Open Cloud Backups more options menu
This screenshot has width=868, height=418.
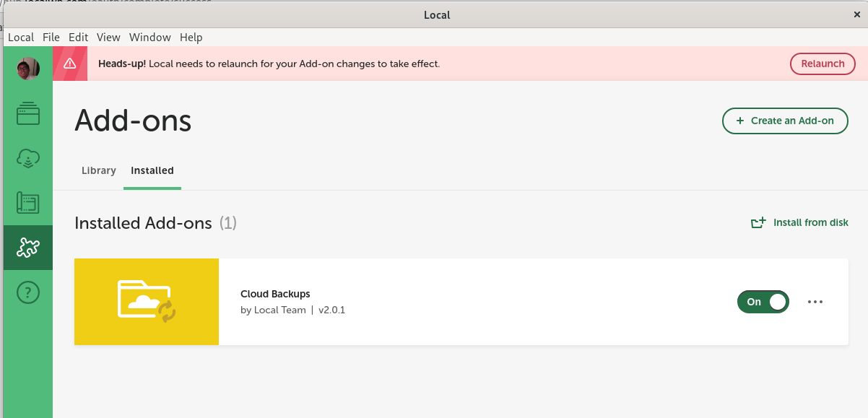815,302
